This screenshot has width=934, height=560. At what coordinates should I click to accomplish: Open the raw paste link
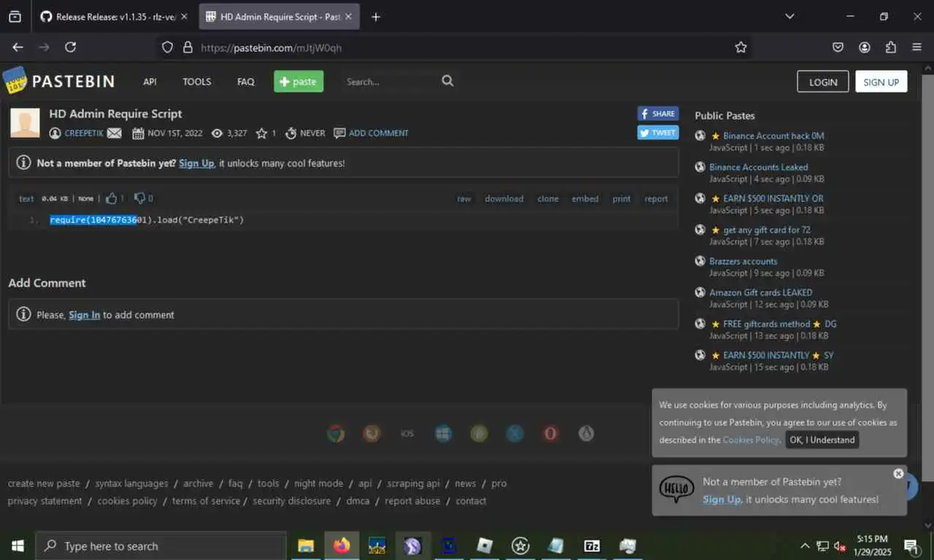[x=464, y=198]
